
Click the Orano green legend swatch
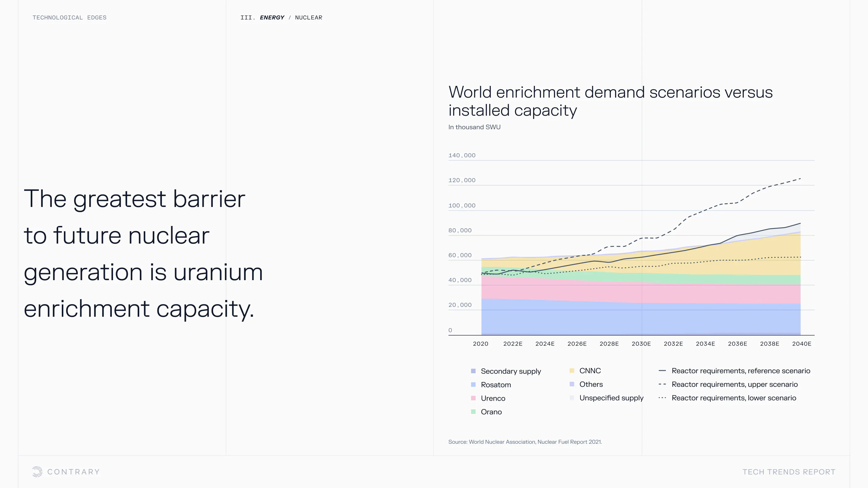pos(473,411)
